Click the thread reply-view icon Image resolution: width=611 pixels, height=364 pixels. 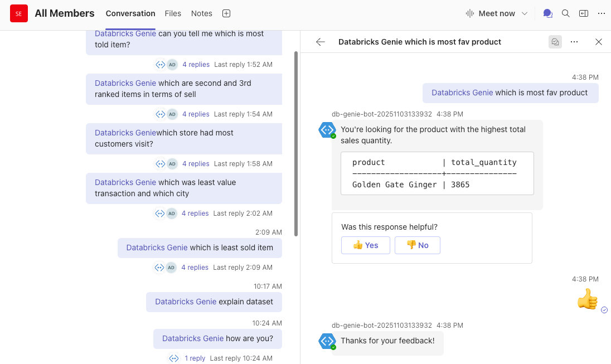(x=555, y=42)
